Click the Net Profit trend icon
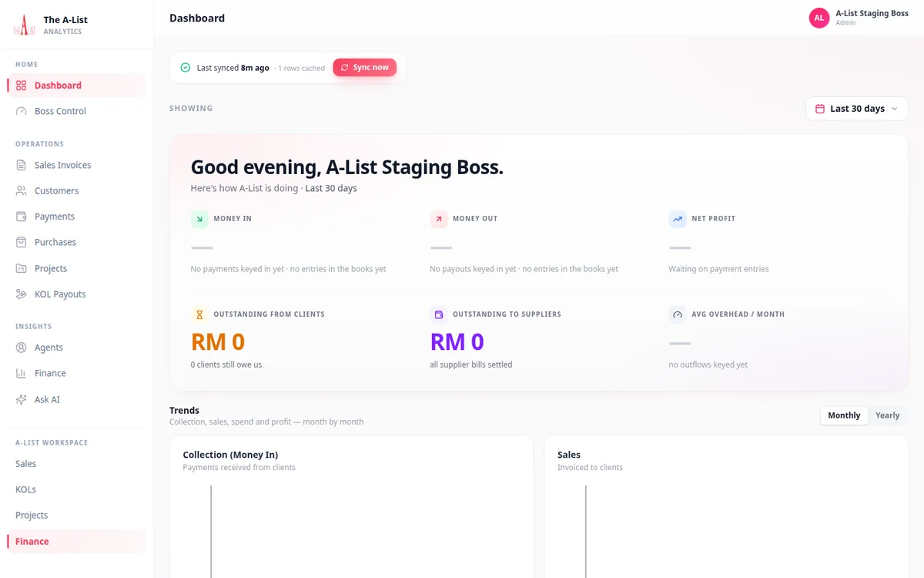 (x=678, y=219)
